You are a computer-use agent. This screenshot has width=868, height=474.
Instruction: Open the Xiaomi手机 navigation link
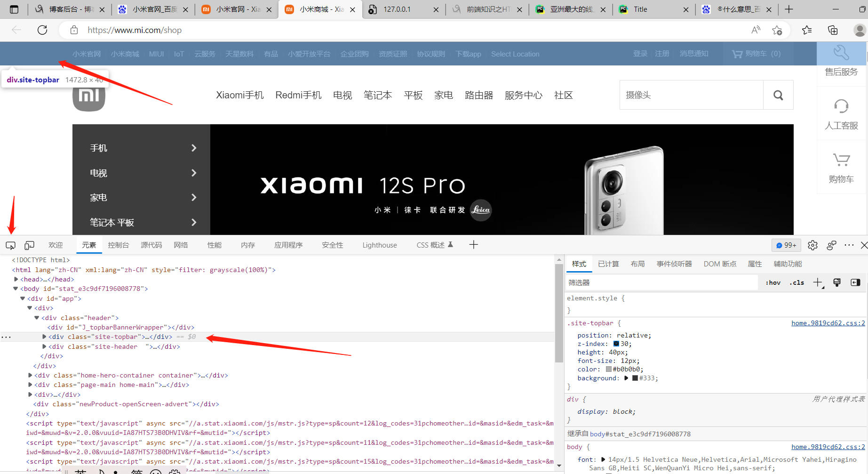pos(240,95)
